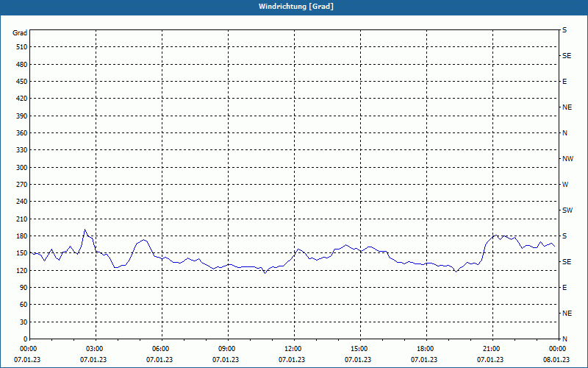The height and width of the screenshot is (368, 588).
Task: Click the 330 y-axis value
Action: coord(22,150)
